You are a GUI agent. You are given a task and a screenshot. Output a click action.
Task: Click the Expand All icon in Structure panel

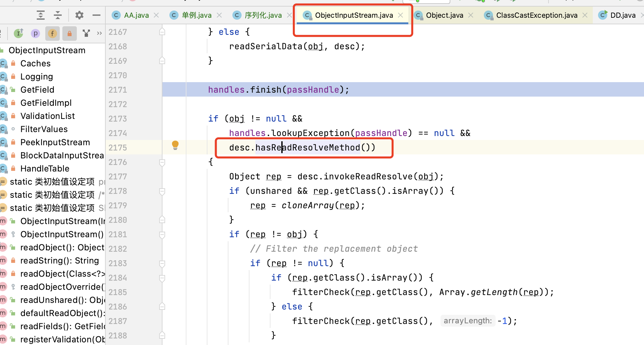[41, 15]
